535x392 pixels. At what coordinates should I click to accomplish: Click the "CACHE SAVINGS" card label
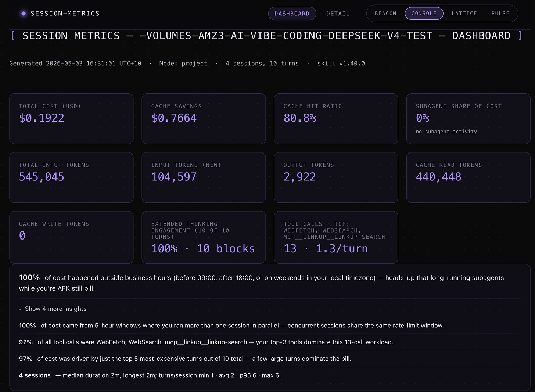pos(176,106)
